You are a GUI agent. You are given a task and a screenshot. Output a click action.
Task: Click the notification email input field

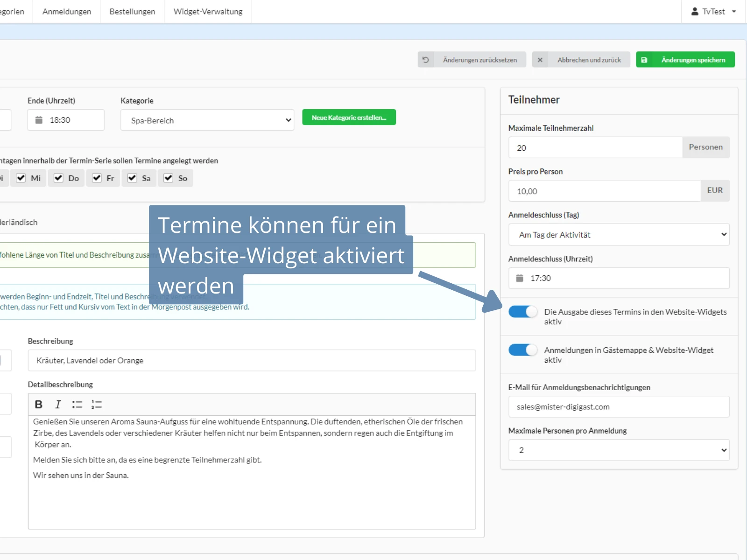pyautogui.click(x=618, y=406)
